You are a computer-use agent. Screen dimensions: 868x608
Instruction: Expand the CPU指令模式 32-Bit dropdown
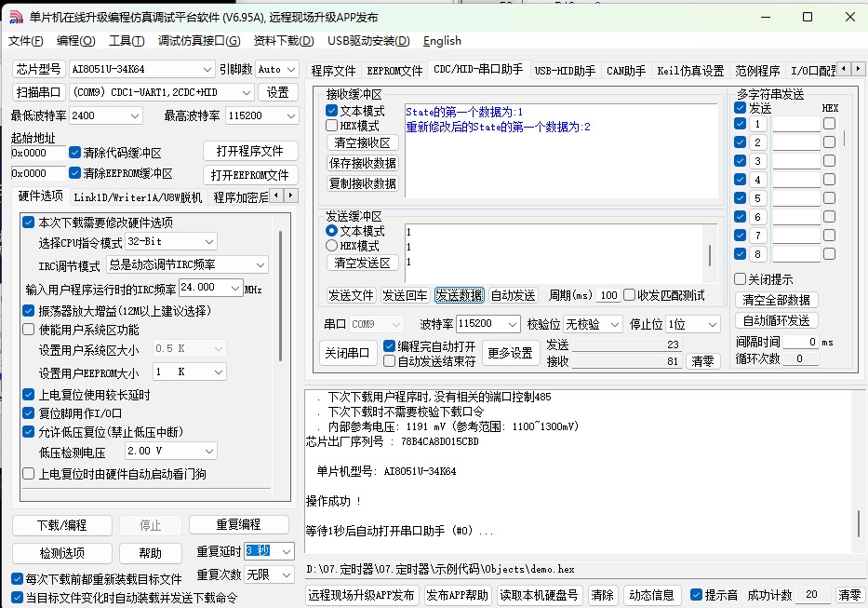point(209,242)
